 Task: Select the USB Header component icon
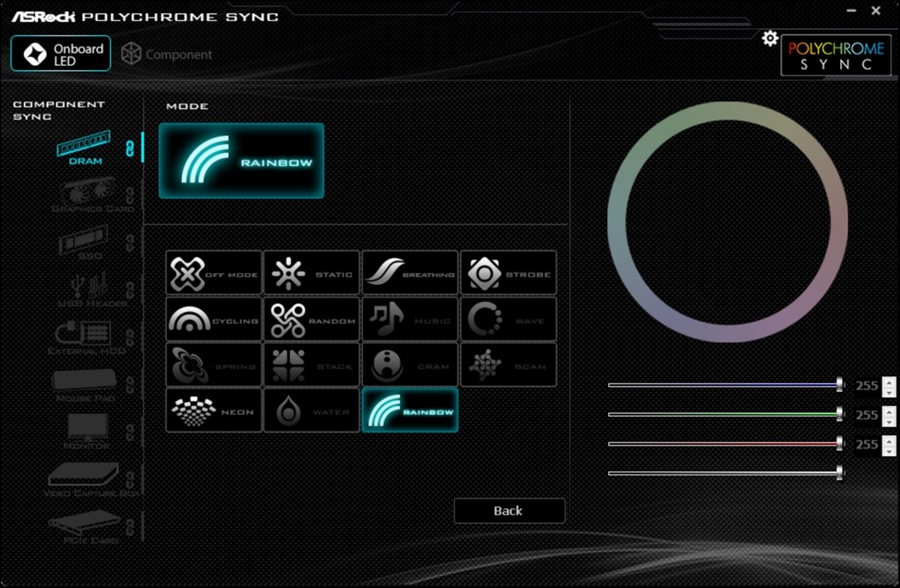pos(91,290)
